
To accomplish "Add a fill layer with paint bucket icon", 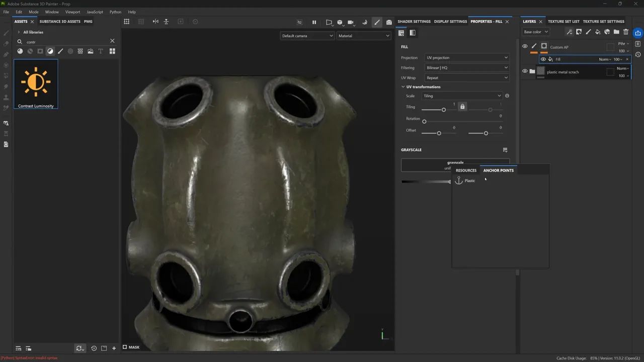I will (x=598, y=32).
